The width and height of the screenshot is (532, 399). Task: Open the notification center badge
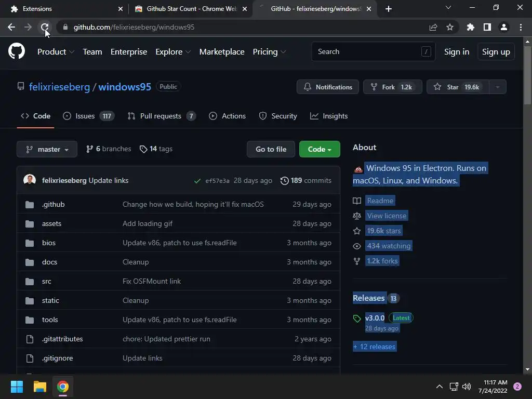click(517, 387)
